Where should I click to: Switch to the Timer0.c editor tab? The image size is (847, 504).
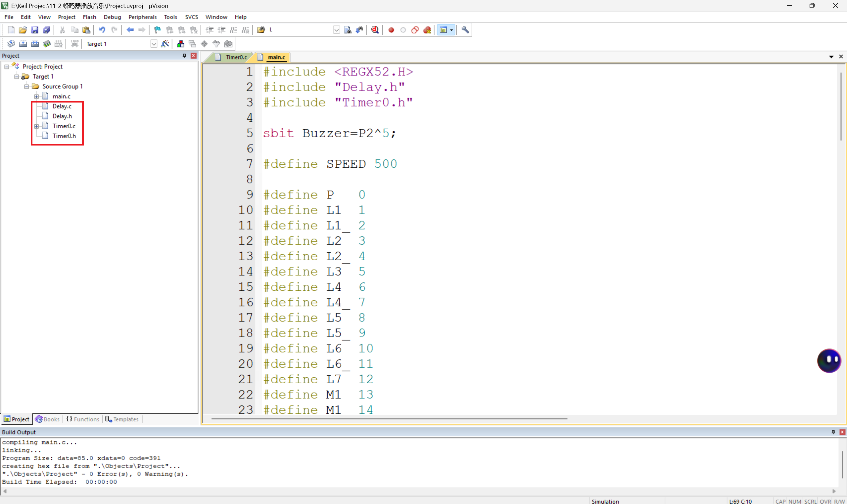(236, 57)
